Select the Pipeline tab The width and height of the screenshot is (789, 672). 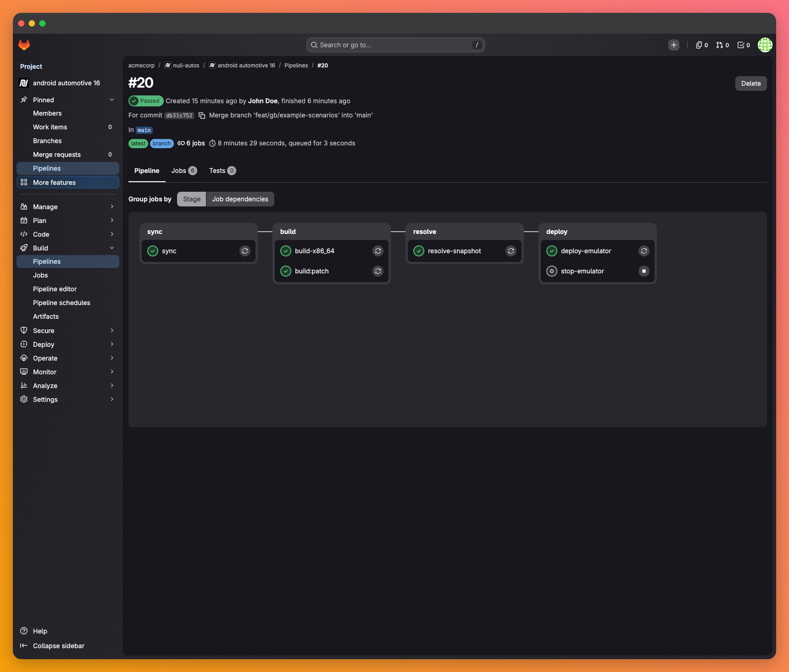coord(147,171)
